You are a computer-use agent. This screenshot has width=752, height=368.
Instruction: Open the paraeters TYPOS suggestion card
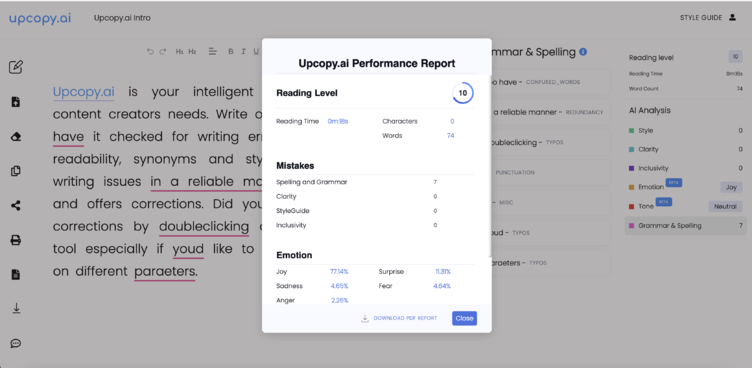point(551,263)
